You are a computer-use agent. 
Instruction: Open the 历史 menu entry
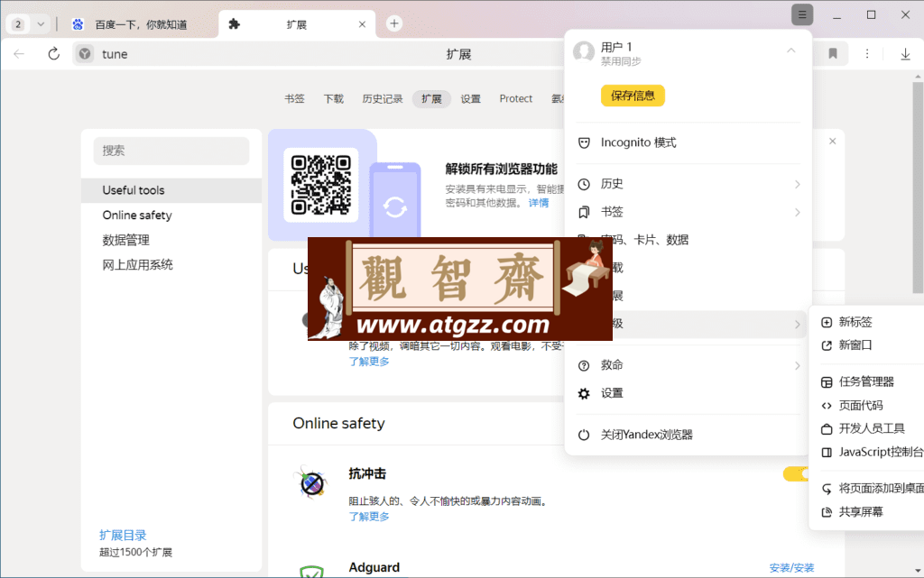pyautogui.click(x=688, y=184)
